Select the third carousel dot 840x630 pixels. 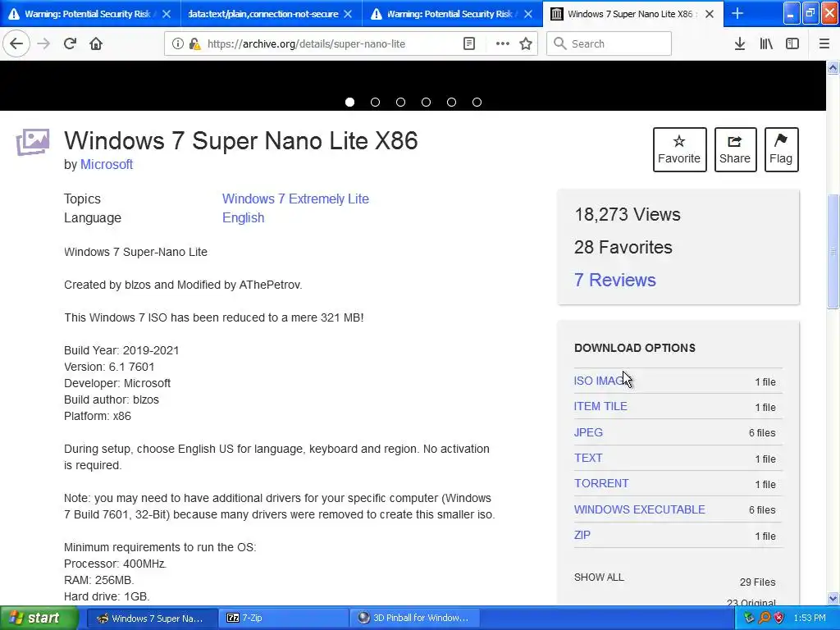point(400,102)
